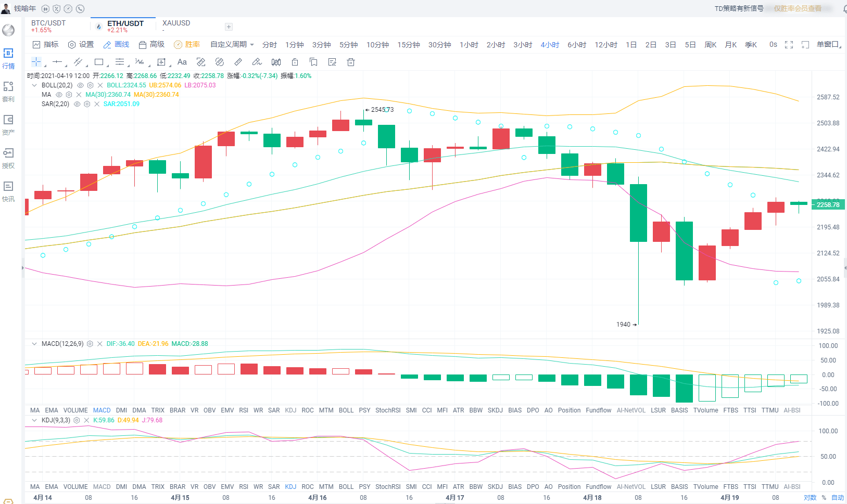Viewport: 847px width, 504px height.
Task: Click the 仅胜率会员查看 member link
Action: click(x=798, y=9)
